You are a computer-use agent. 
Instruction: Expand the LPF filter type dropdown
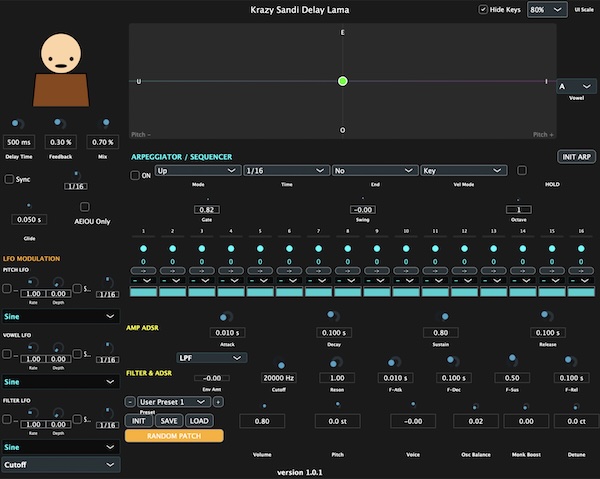(x=210, y=357)
